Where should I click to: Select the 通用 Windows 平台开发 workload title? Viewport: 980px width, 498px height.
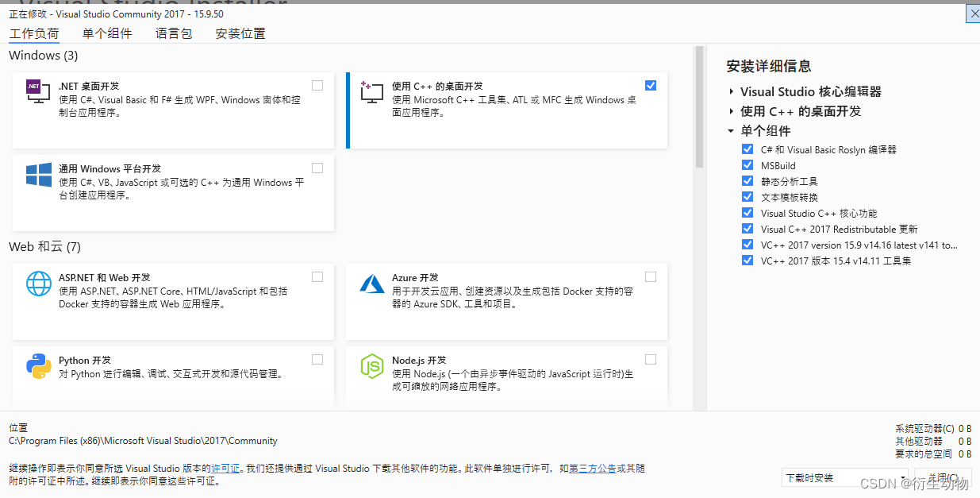[x=110, y=168]
